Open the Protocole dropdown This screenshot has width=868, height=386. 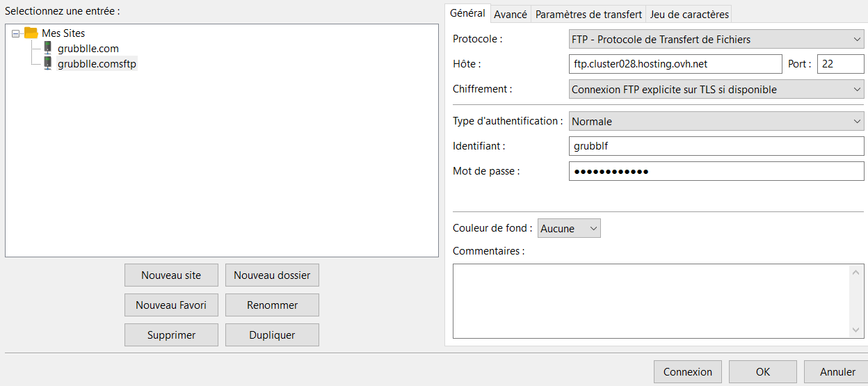(716, 40)
